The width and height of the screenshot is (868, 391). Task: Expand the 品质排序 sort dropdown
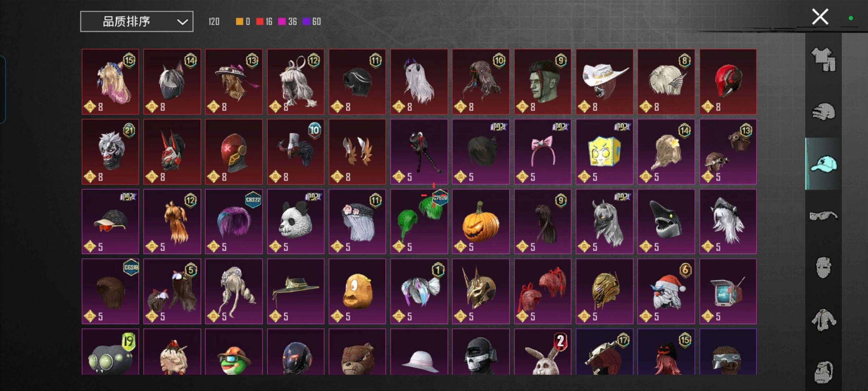[x=136, y=22]
